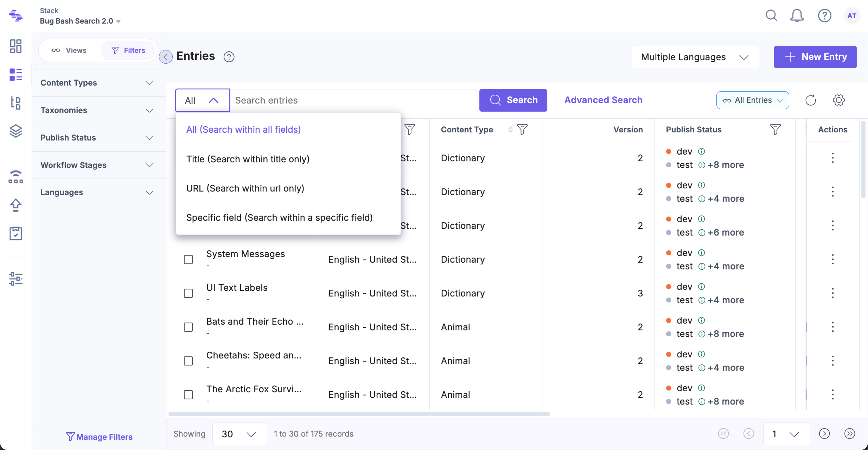
Task: Open table settings gear icon
Action: coord(838,100)
